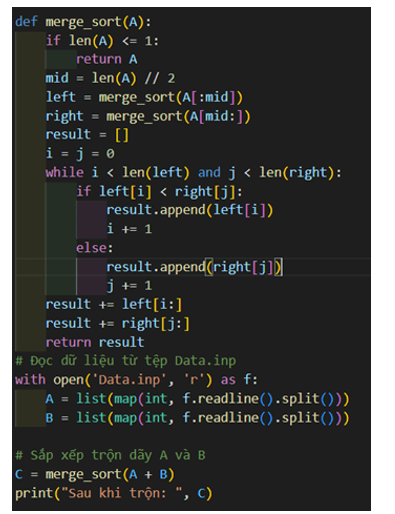Click the print("Sau khi trộn") line

(x=114, y=493)
